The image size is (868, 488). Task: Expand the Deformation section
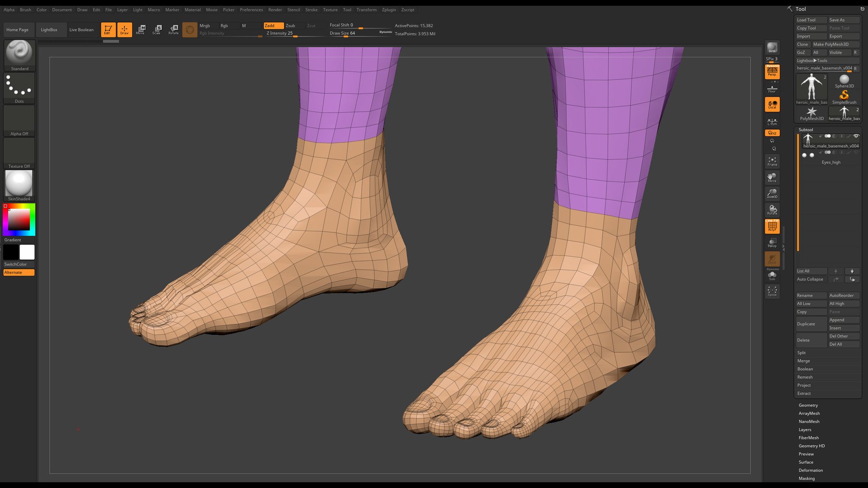[x=811, y=470]
